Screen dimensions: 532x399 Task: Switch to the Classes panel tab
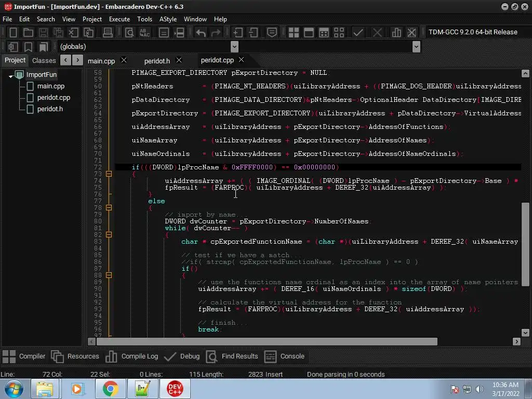(x=44, y=60)
